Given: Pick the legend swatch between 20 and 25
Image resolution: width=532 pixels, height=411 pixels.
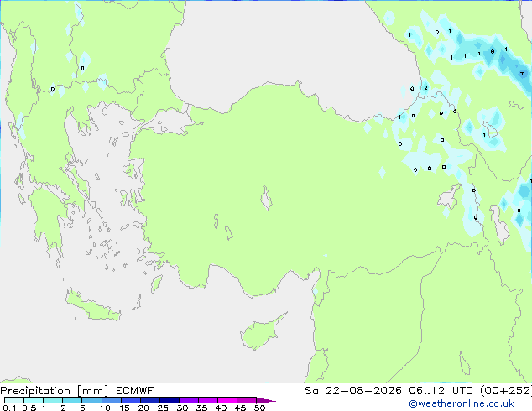Looking at the screenshot, I should pyautogui.click(x=150, y=400).
